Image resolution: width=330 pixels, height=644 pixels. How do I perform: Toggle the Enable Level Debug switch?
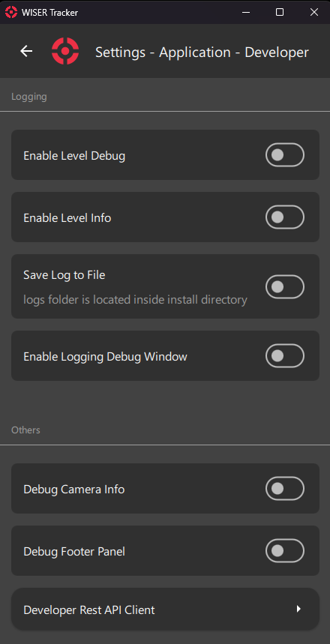click(x=285, y=155)
